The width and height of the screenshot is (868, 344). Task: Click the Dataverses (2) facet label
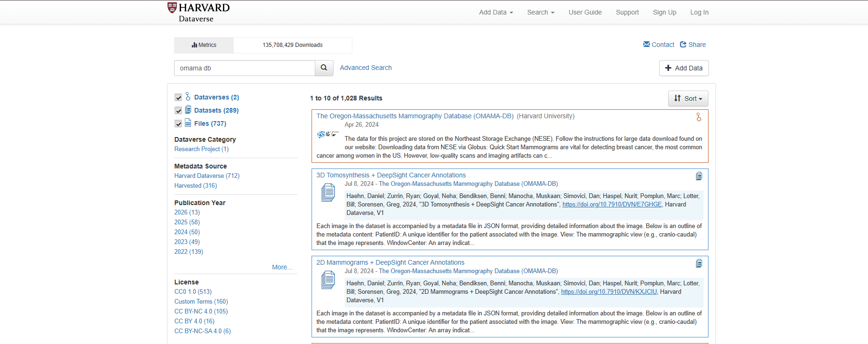pos(216,97)
